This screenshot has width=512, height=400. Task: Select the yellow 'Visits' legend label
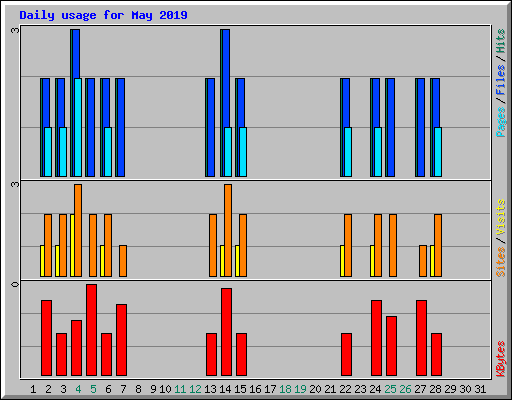[500, 218]
